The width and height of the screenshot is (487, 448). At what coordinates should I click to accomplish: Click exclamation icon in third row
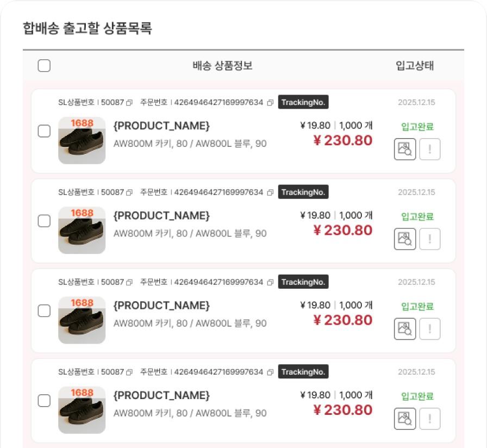coord(429,328)
